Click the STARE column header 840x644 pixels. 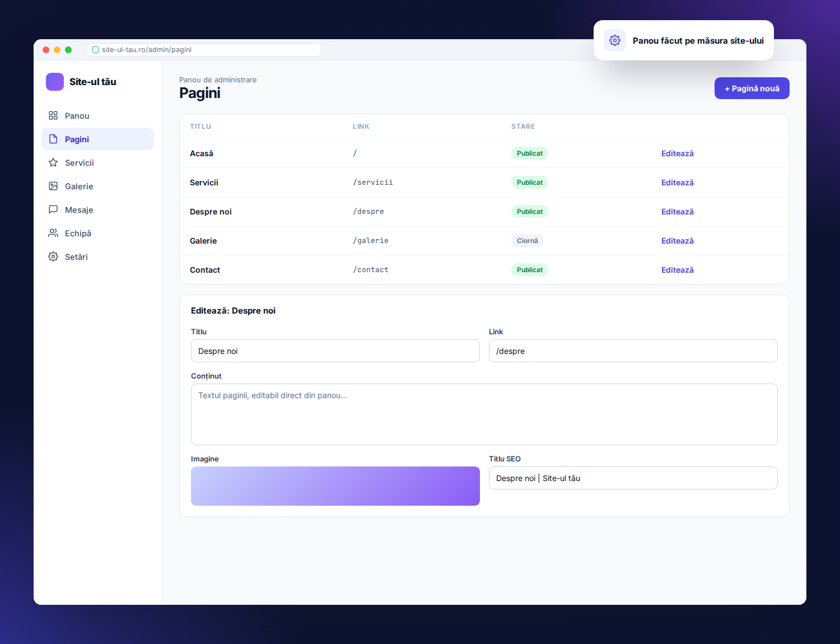pos(523,127)
